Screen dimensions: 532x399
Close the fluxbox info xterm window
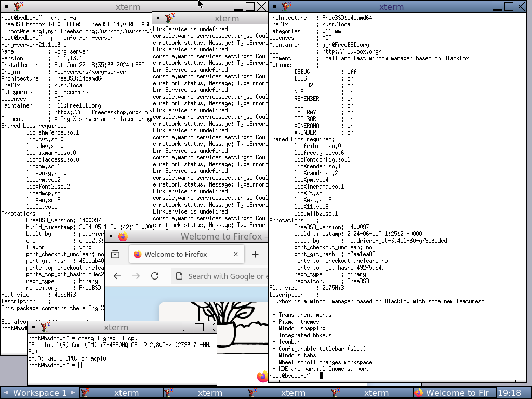tap(521, 6)
